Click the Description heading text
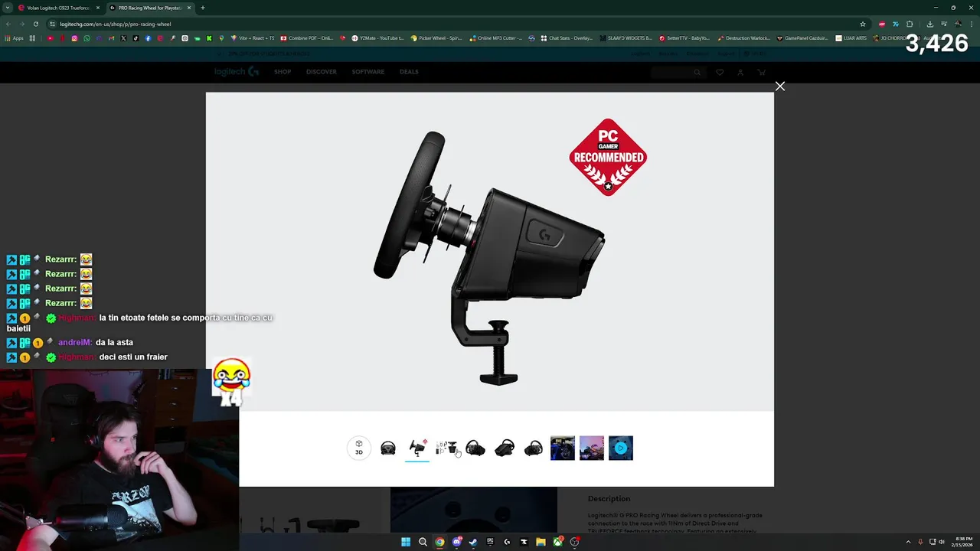The width and height of the screenshot is (980, 551). pyautogui.click(x=609, y=499)
